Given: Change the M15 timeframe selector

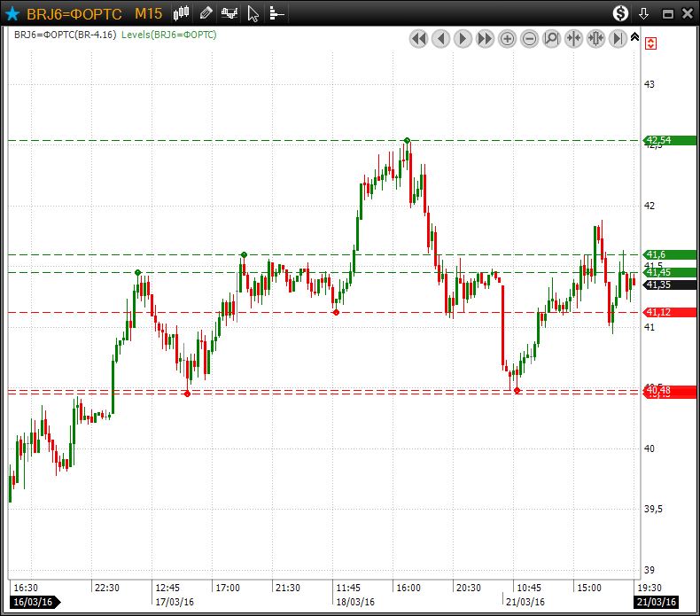Looking at the screenshot, I should (x=148, y=13).
